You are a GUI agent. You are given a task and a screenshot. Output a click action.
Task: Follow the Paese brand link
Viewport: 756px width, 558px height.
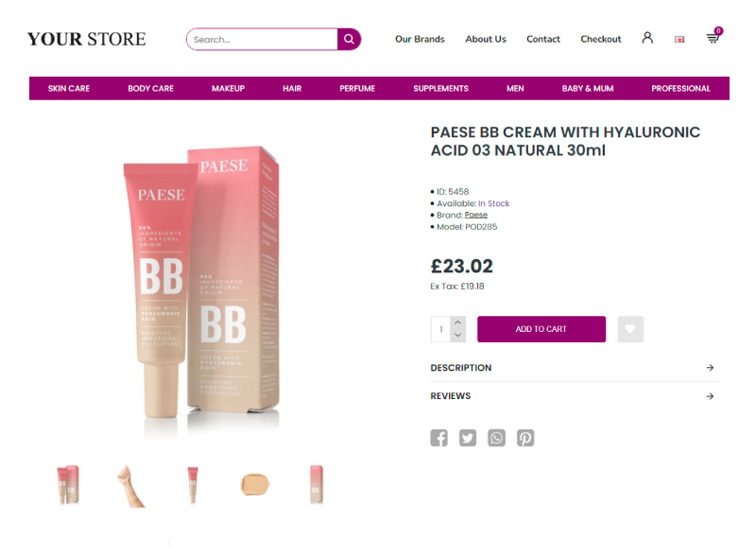pos(476,215)
